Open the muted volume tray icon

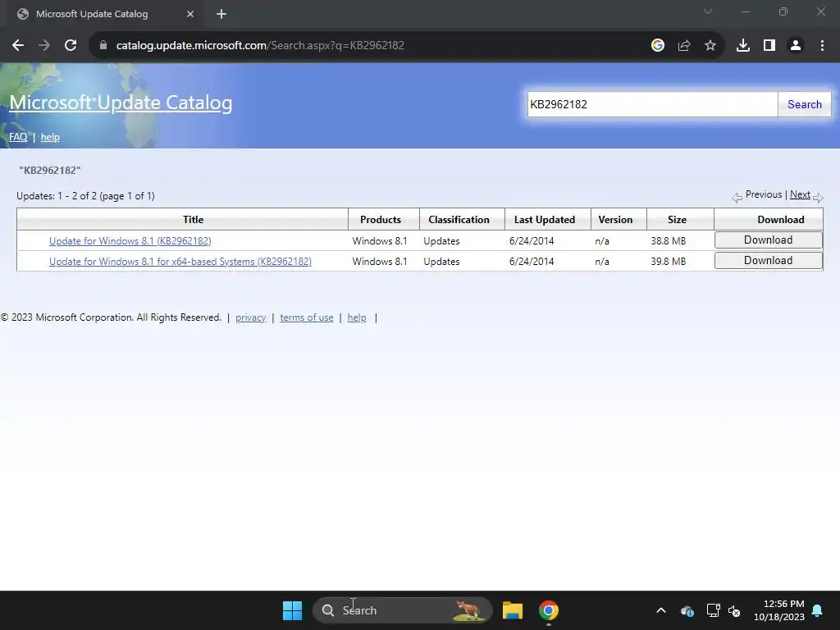click(734, 610)
